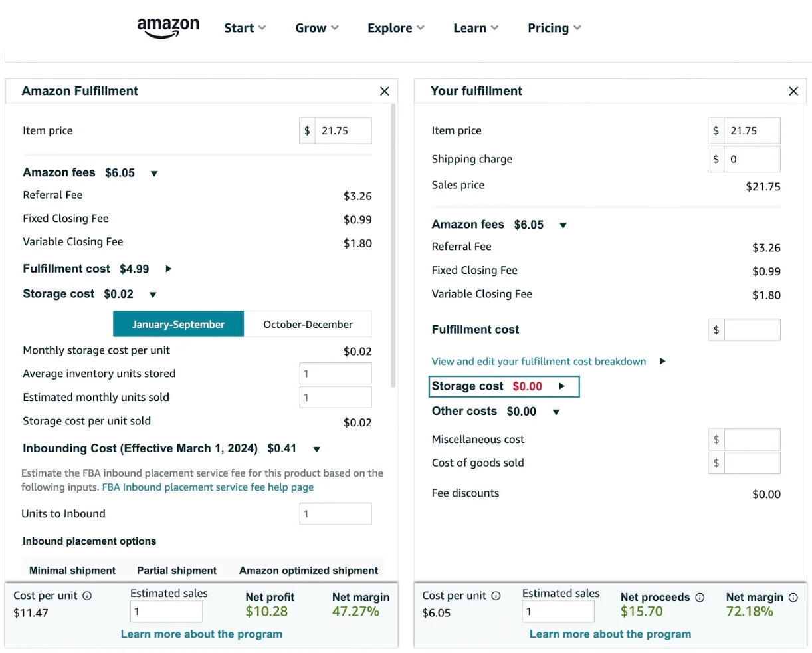Open FBA Inbound placement service fee help page
Screen dimensions: 812x653
pos(207,487)
